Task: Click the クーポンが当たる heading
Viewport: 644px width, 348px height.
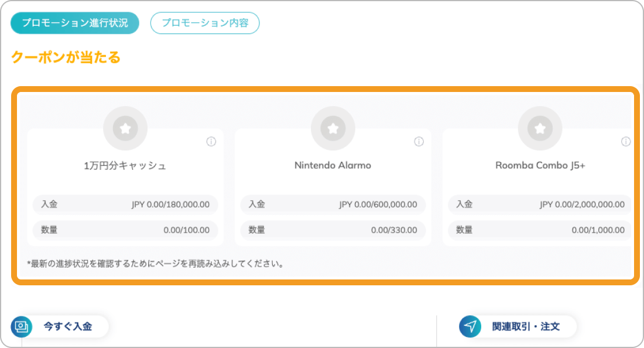Action: click(x=66, y=57)
